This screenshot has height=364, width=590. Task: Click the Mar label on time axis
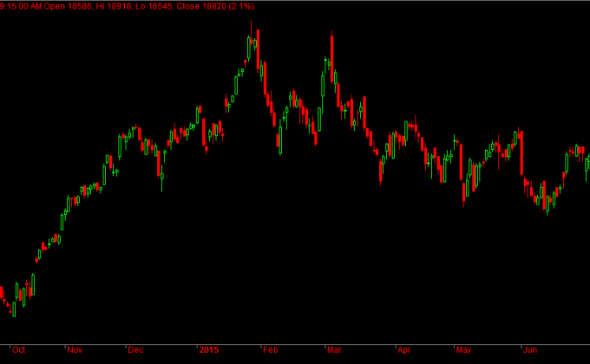[x=334, y=350]
